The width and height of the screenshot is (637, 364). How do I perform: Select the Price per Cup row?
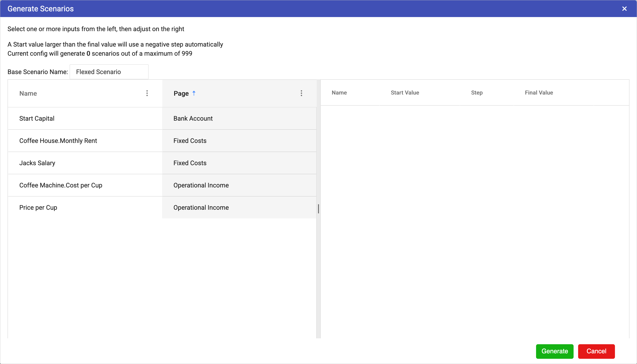pos(38,207)
